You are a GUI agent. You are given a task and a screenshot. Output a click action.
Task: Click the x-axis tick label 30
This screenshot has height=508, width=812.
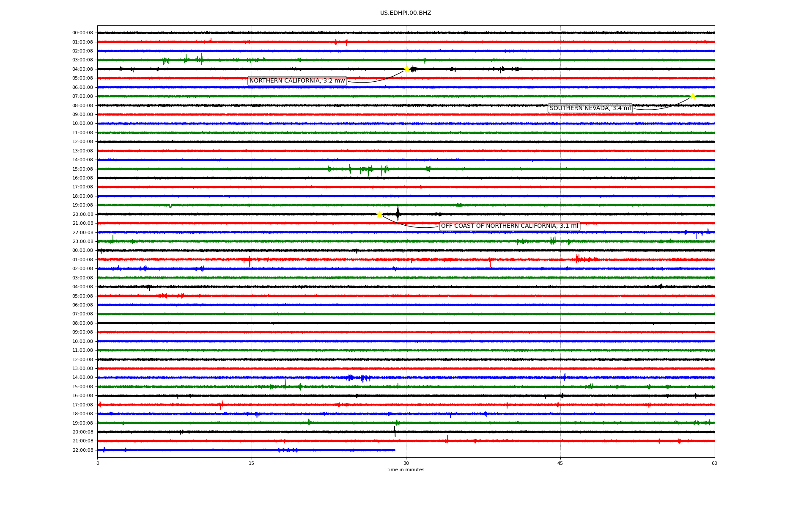406,463
